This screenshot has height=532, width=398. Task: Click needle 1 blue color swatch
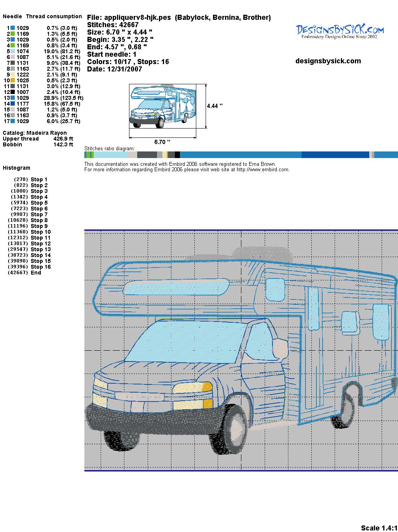coord(13,28)
